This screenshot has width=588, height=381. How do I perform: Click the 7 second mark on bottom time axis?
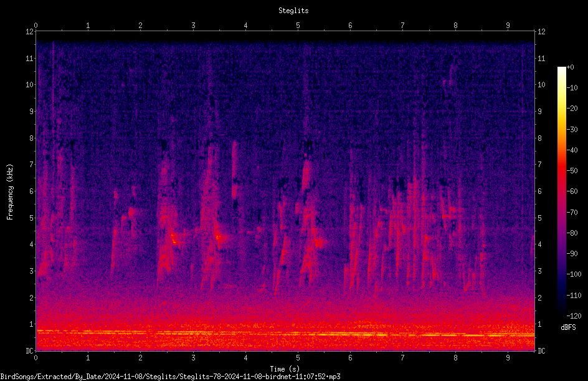coord(403,358)
